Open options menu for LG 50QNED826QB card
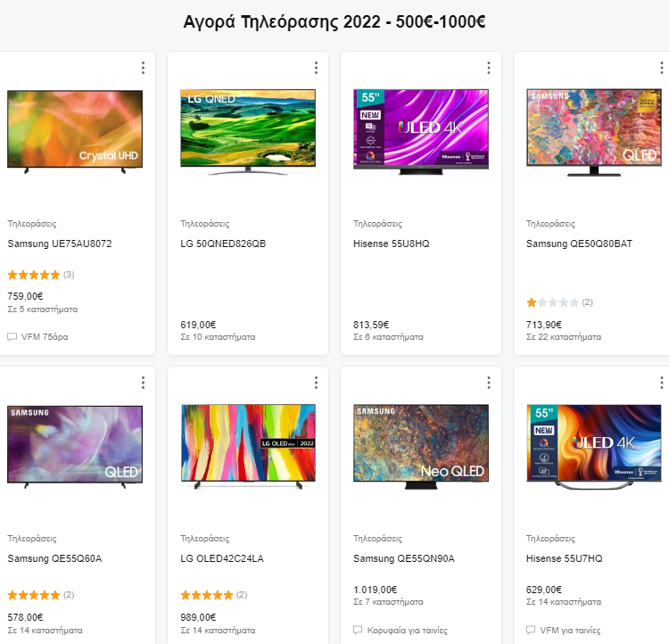This screenshot has width=669, height=644. (316, 68)
